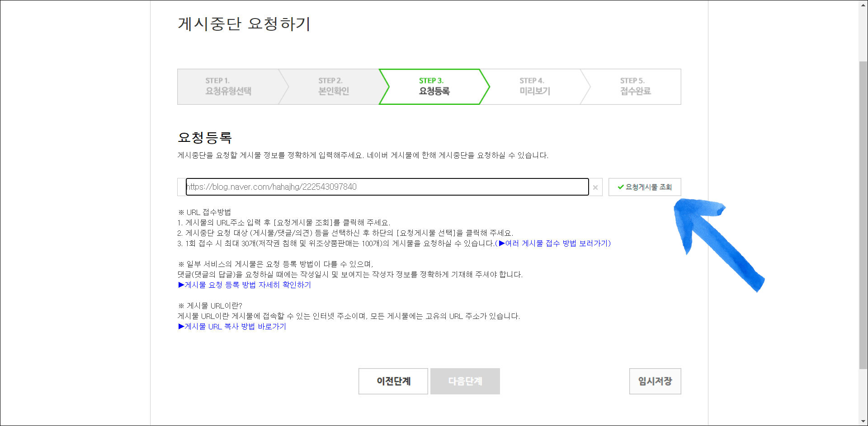Select the STEP 4 미리보기 step
Screen dimensions: 868x426
535,87
